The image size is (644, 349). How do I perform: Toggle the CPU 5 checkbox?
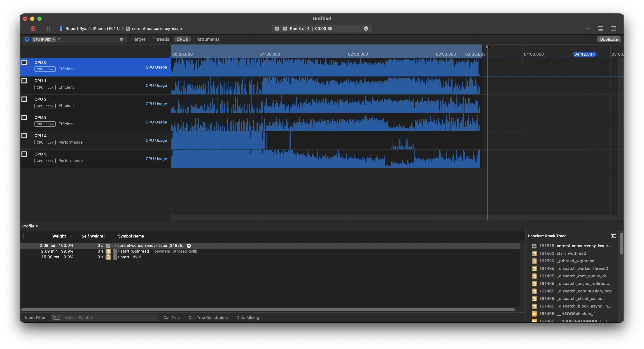click(x=24, y=154)
